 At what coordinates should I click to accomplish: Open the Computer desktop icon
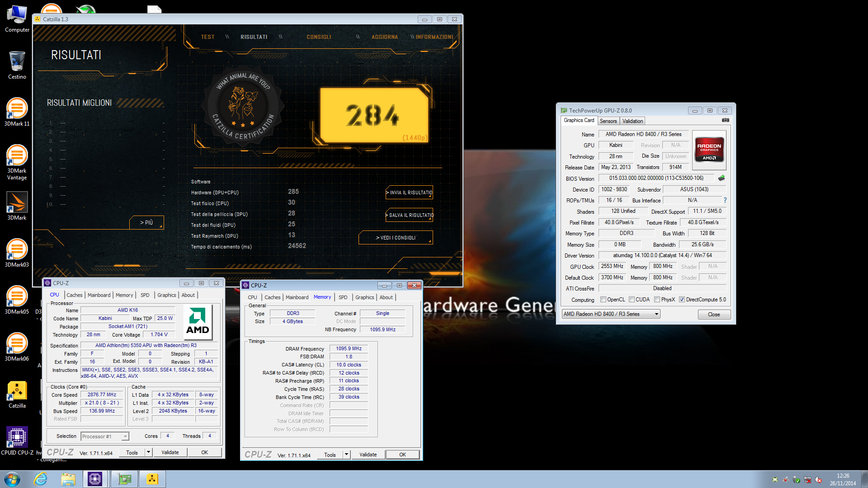(x=17, y=18)
